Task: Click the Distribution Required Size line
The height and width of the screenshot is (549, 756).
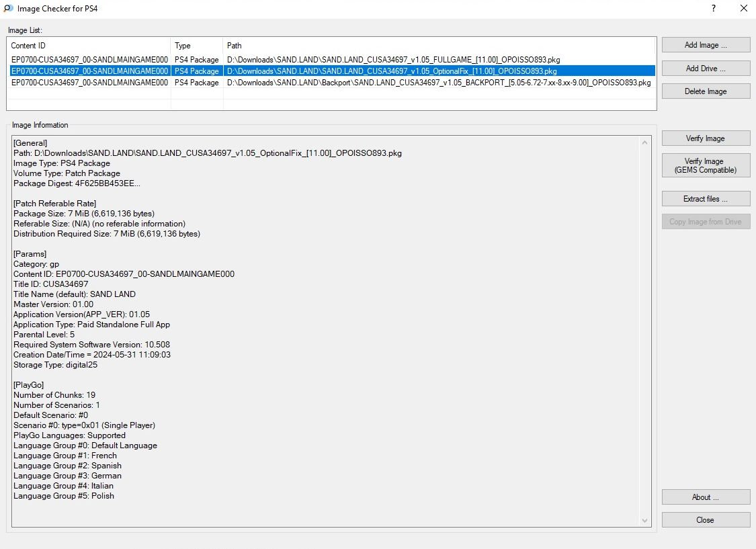Action: (107, 234)
